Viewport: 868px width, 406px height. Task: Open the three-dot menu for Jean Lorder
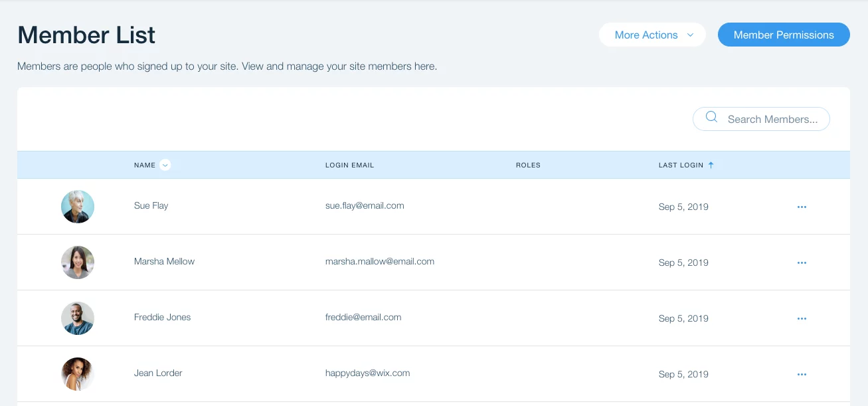tap(802, 374)
